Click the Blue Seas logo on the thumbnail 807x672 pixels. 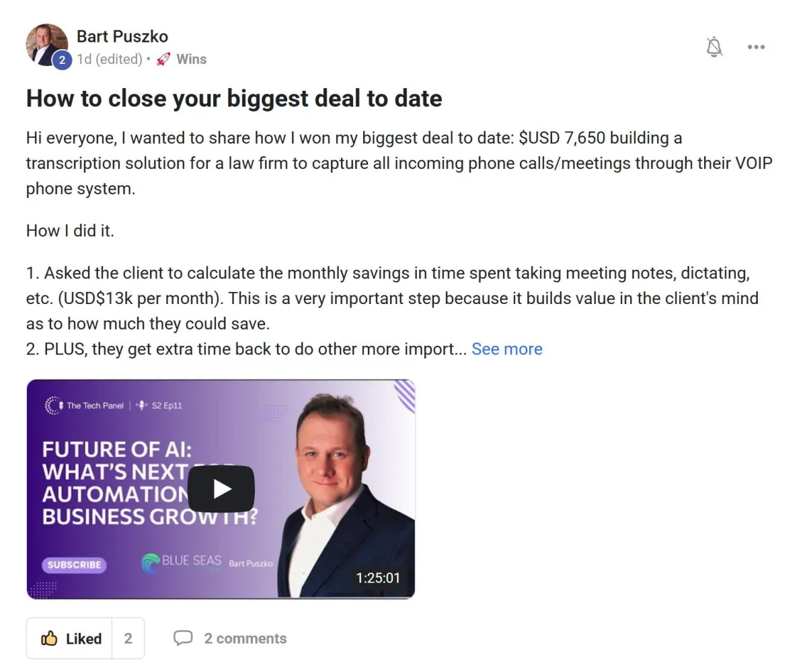[x=182, y=562]
